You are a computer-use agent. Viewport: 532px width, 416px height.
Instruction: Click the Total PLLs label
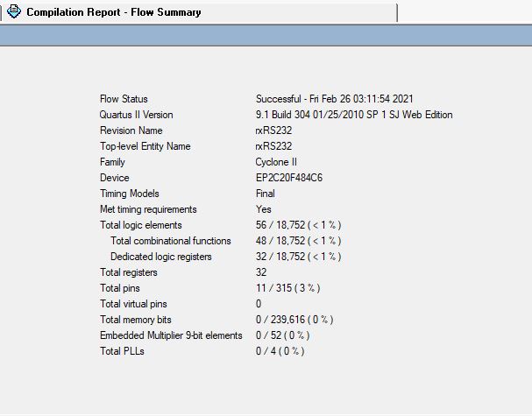pos(122,351)
